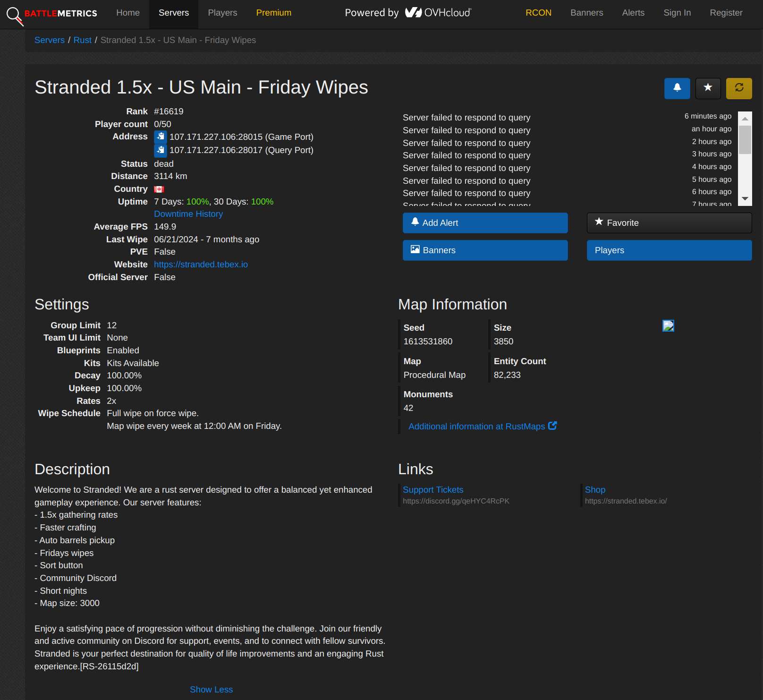Image resolution: width=763 pixels, height=700 pixels.
Task: Click the event log scroll up arrow
Action: pyautogui.click(x=745, y=119)
